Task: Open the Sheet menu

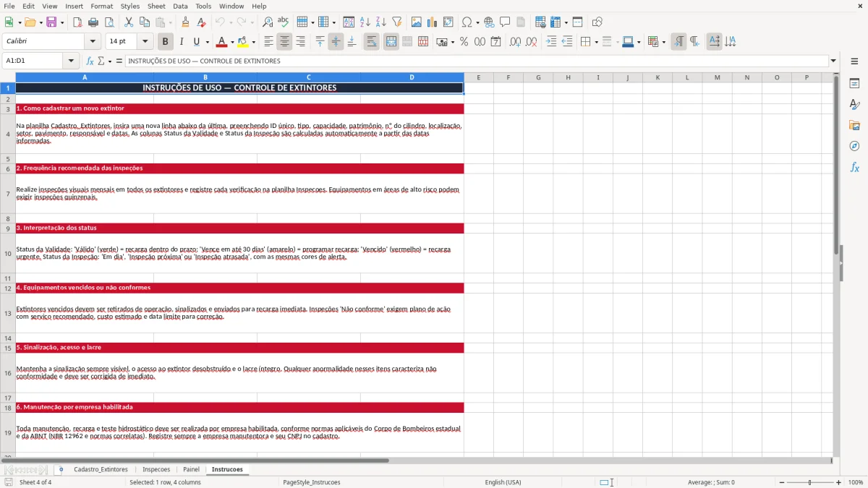Action: point(156,6)
